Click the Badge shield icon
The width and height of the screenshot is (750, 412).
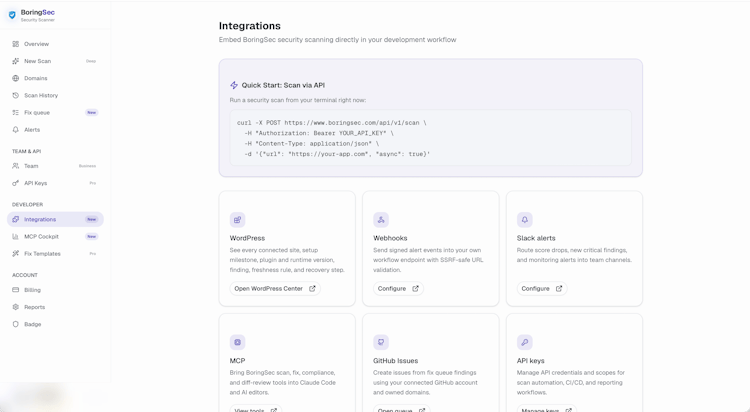(15, 324)
